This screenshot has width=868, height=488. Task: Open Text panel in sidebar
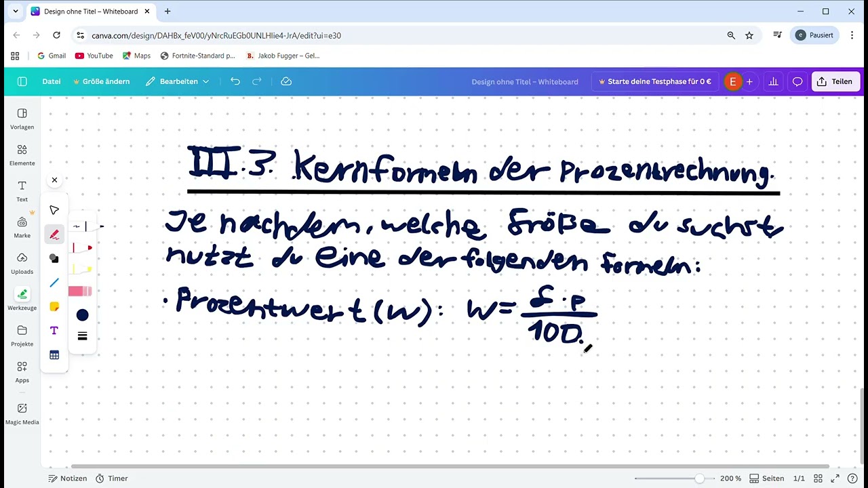(x=22, y=191)
